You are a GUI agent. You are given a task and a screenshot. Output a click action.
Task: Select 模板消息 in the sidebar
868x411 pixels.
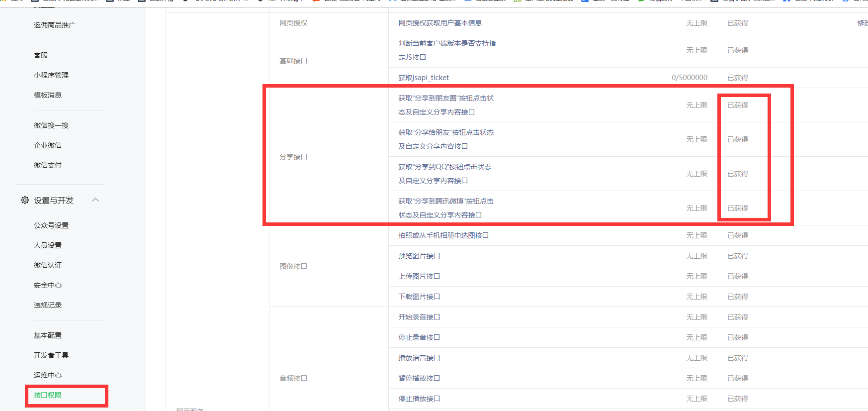48,95
